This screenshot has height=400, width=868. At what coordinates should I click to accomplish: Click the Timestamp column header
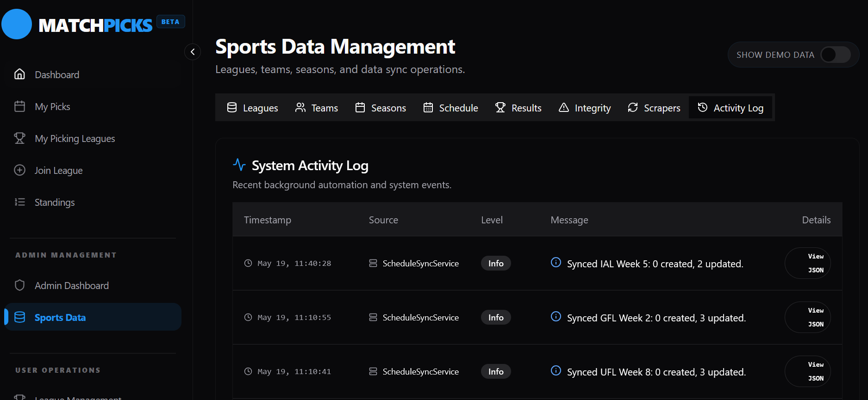click(268, 220)
